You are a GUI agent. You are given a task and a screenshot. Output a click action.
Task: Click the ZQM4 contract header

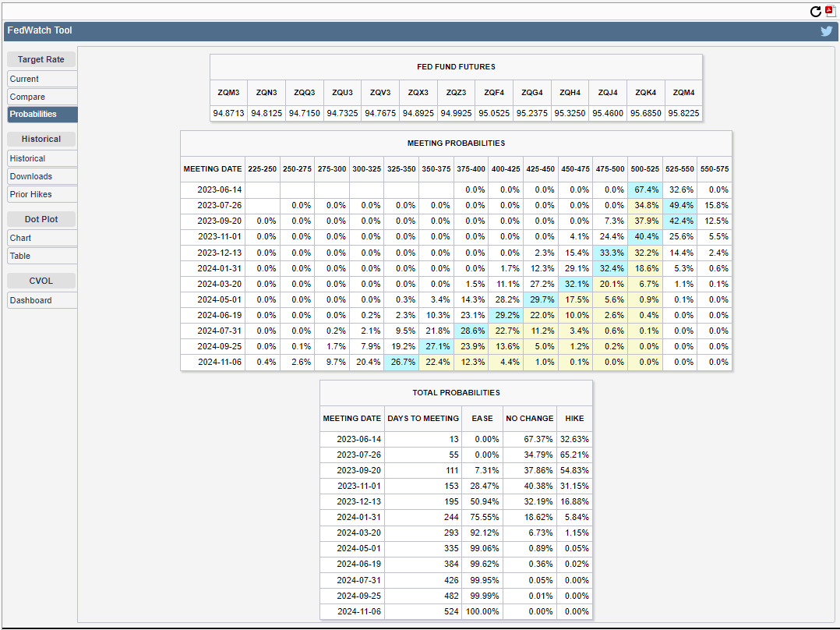click(683, 93)
